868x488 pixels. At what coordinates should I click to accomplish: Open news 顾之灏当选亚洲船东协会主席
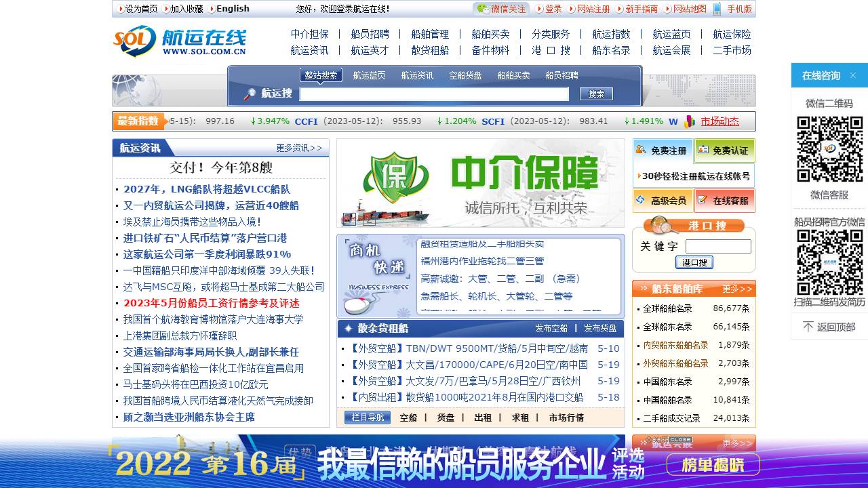pos(189,417)
